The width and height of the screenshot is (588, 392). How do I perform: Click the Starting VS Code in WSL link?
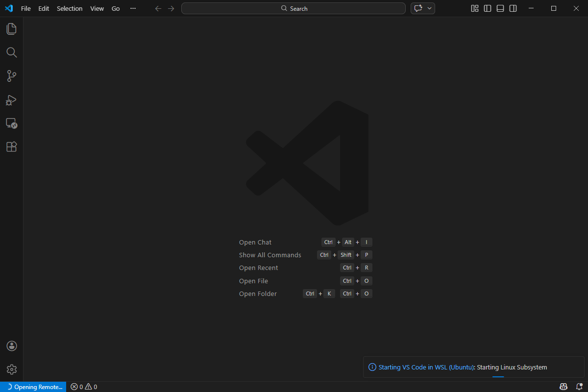click(426, 367)
